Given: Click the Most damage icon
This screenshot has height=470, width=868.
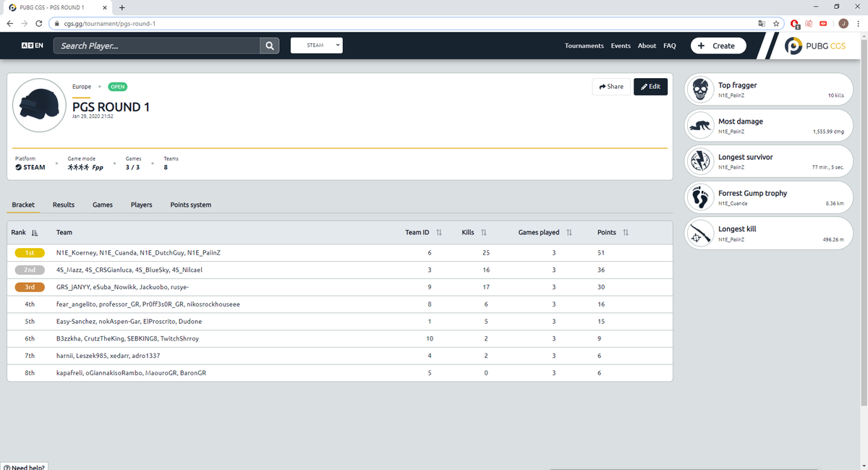Looking at the screenshot, I should tap(700, 126).
